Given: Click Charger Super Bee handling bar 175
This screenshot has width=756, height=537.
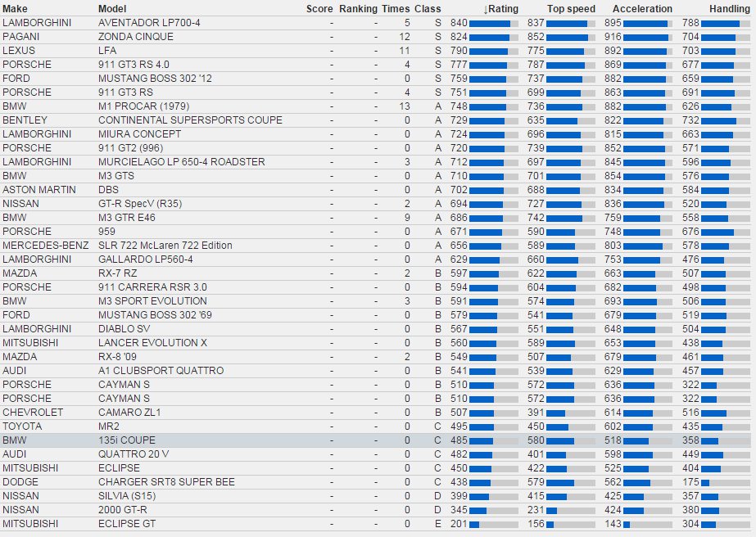Looking at the screenshot, I should click(x=726, y=483).
